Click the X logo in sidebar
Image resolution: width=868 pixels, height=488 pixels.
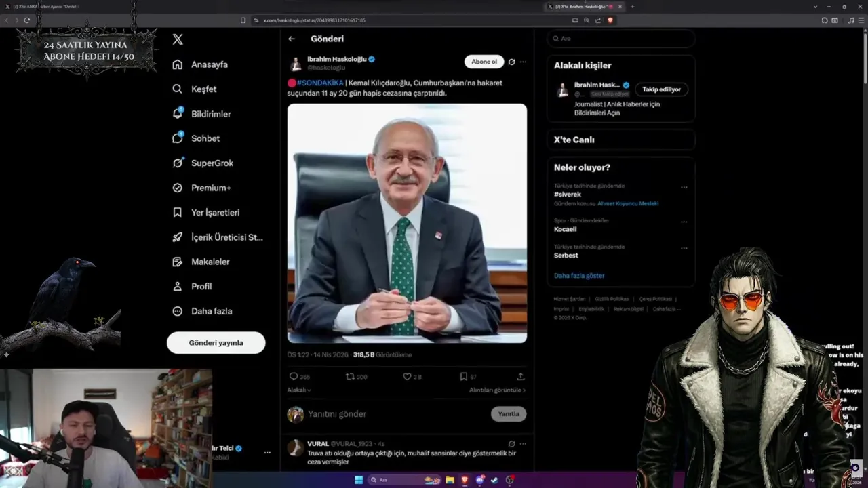click(178, 39)
